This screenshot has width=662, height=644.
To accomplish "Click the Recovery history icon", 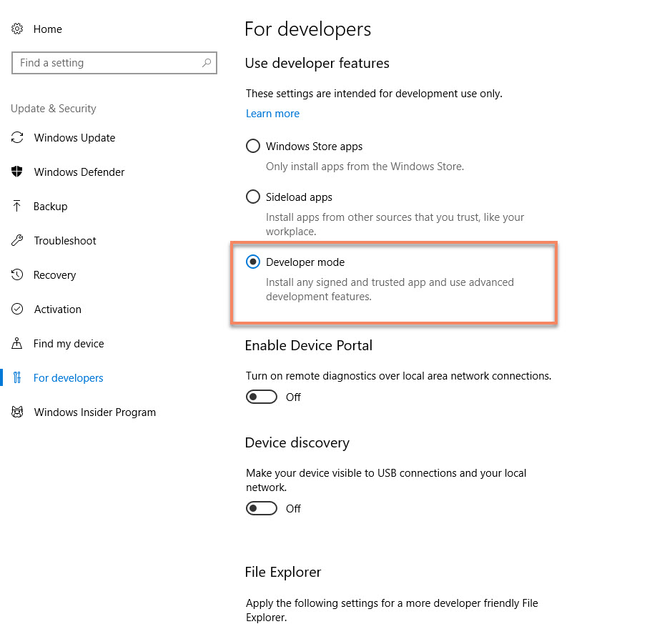I will [17, 275].
